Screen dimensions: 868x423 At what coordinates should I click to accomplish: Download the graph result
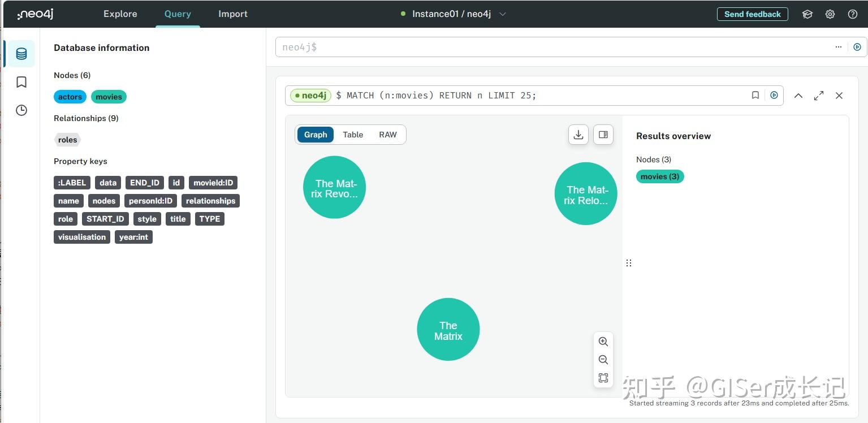[x=578, y=135]
